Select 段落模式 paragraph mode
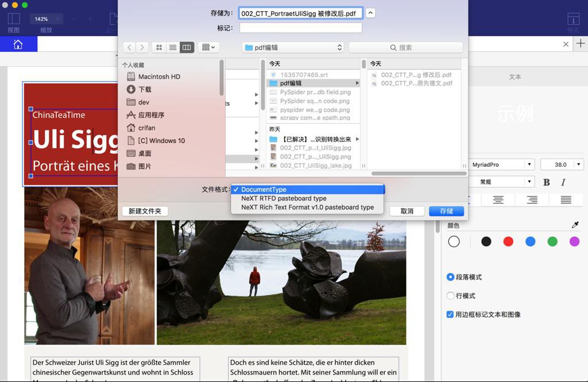This screenshot has width=588, height=382. click(x=450, y=277)
